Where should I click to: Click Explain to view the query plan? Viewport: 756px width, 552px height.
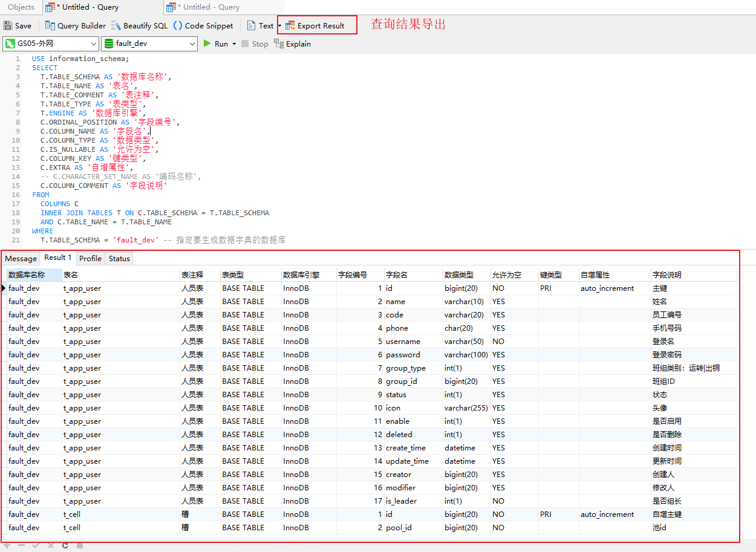293,44
